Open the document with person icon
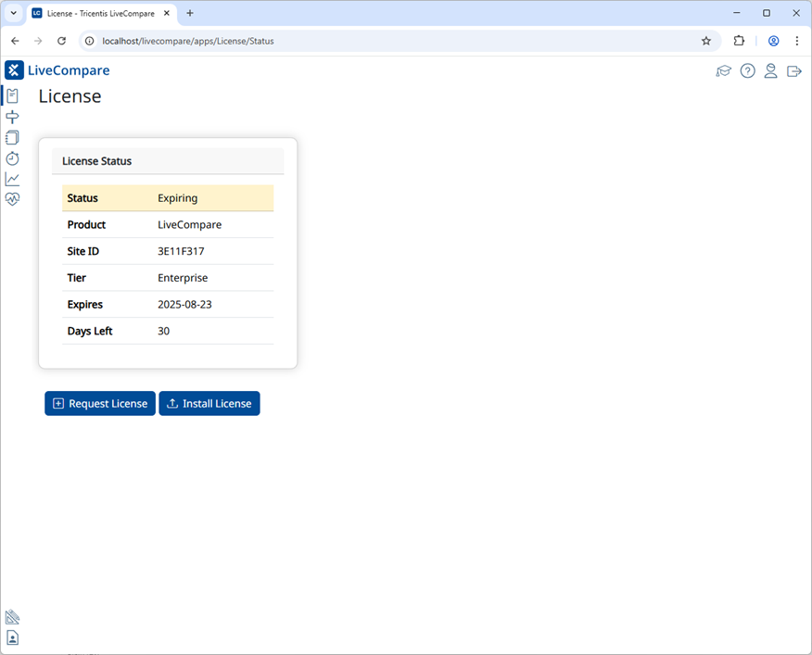The width and height of the screenshot is (812, 655). pyautogui.click(x=12, y=637)
